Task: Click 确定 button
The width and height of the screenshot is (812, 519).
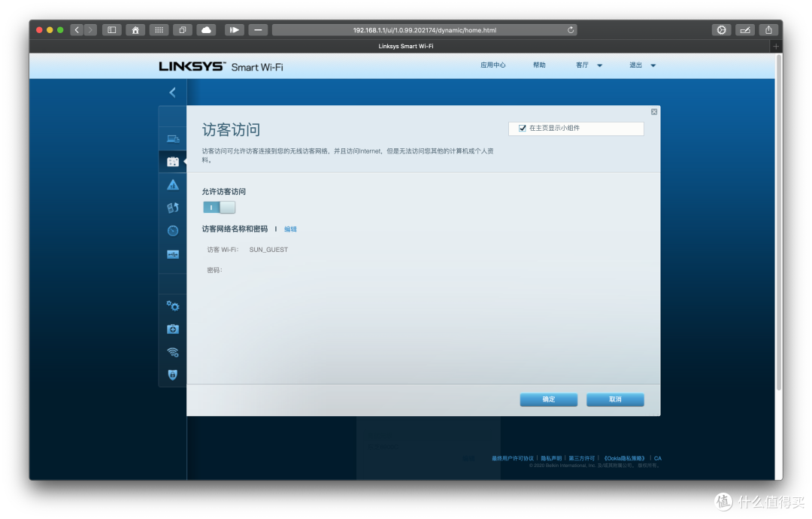Action: 548,399
